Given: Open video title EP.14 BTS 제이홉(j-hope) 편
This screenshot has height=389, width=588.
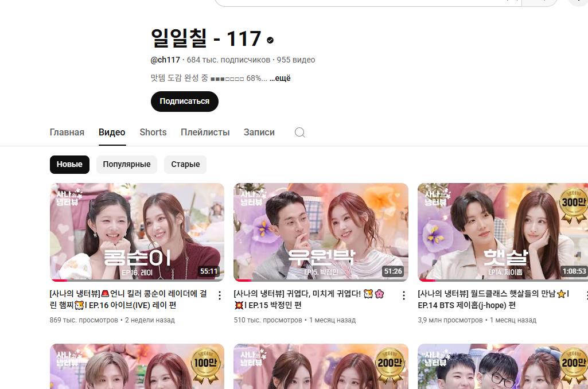Looking at the screenshot, I should (x=493, y=299).
